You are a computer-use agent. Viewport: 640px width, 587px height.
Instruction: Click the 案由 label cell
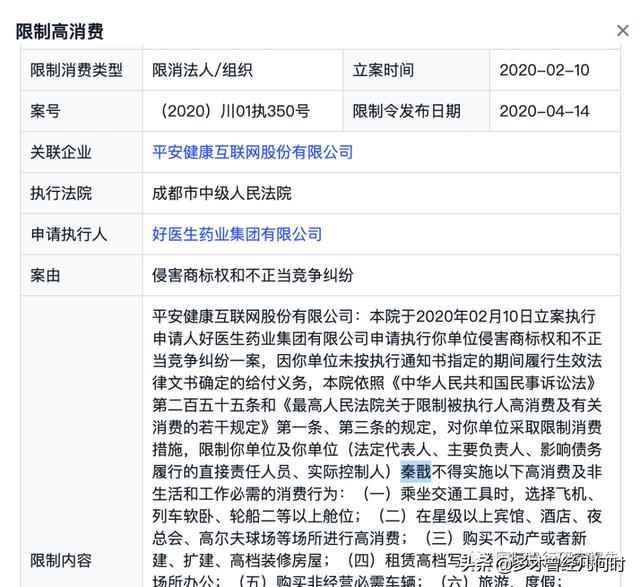(x=82, y=275)
